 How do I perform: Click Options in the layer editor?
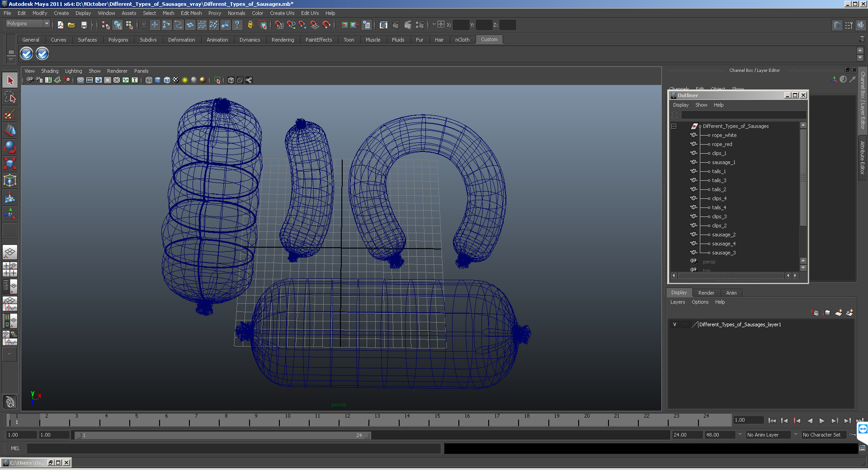tap(700, 302)
